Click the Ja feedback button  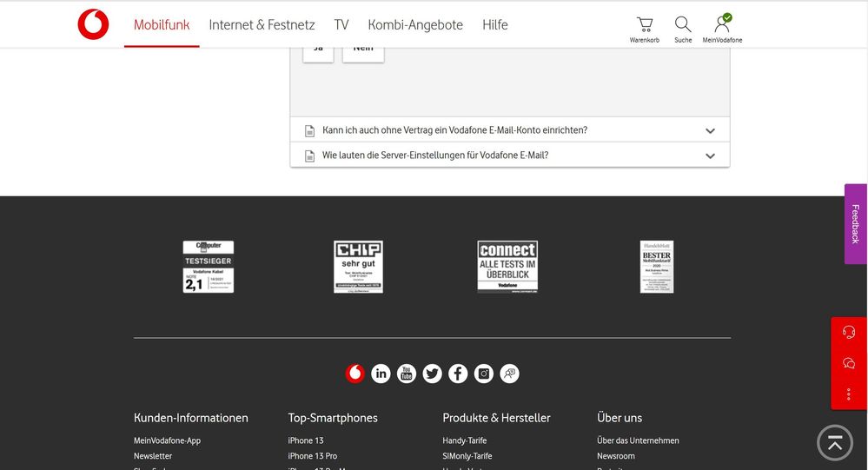click(318, 55)
